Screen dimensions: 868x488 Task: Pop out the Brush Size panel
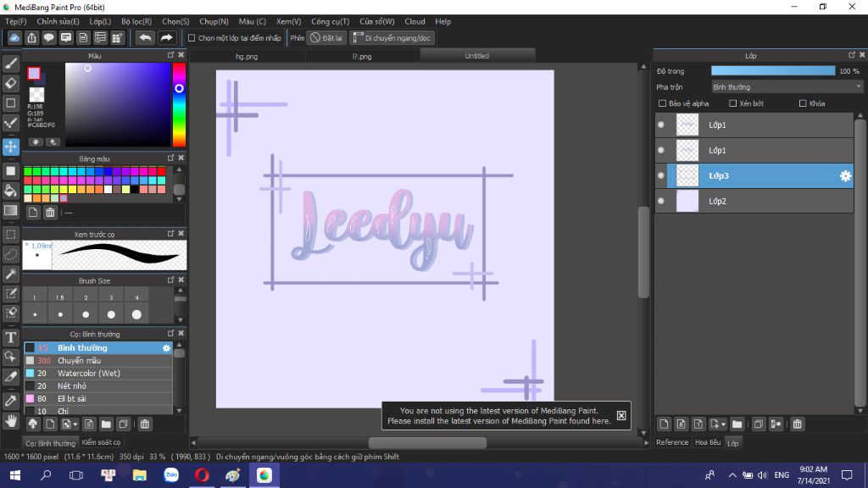[170, 280]
